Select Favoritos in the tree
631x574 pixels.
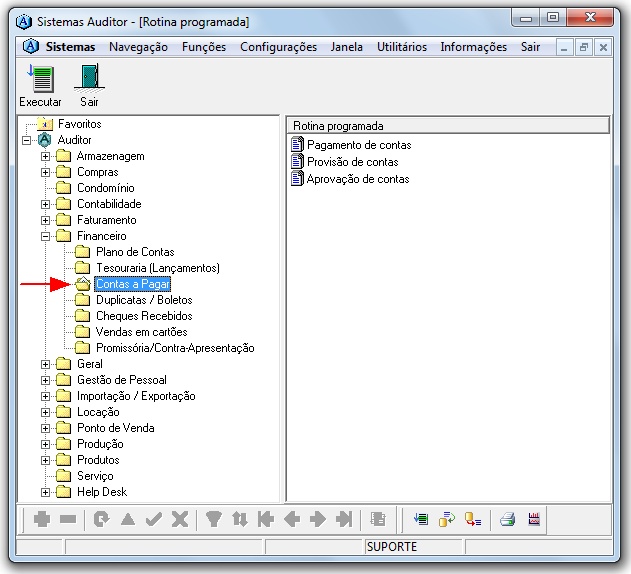(79, 124)
